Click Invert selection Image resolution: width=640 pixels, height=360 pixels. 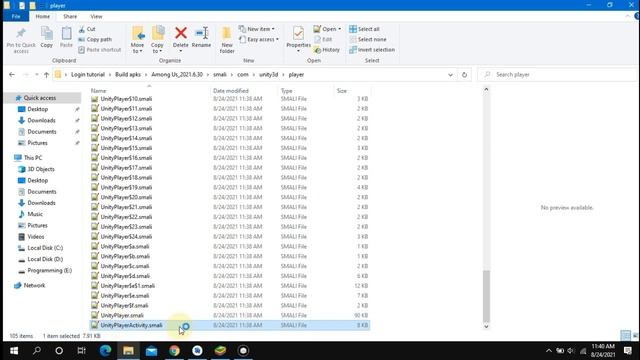(x=372, y=49)
